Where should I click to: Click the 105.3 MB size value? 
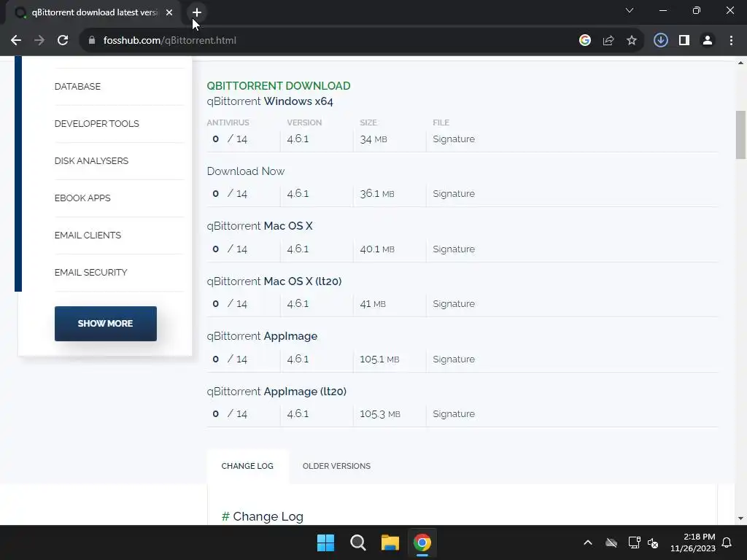pos(379,414)
